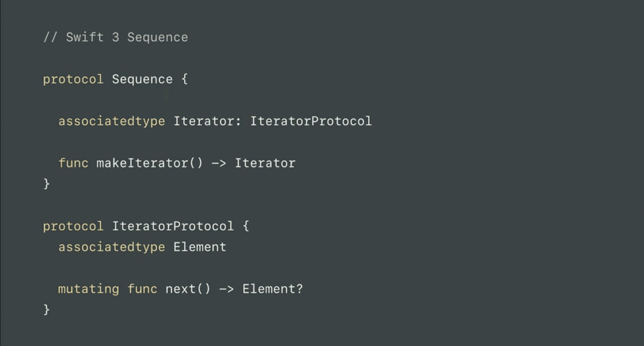The height and width of the screenshot is (346, 644).
Task: Click "Iterator:" in the associatedtype line
Action: point(207,121)
